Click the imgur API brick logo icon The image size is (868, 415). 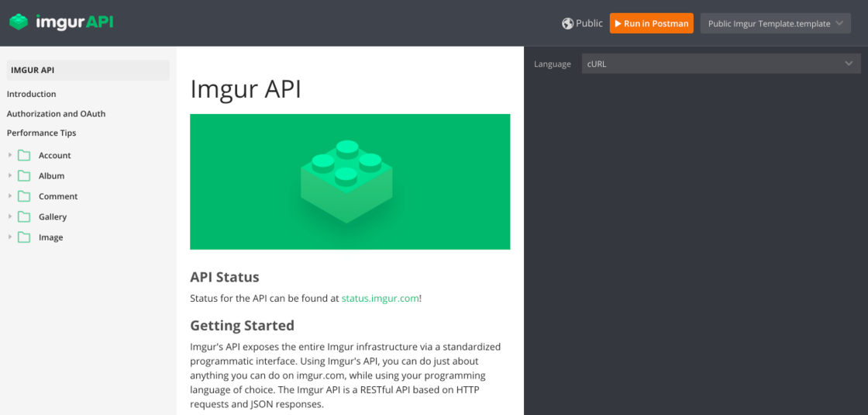(19, 22)
